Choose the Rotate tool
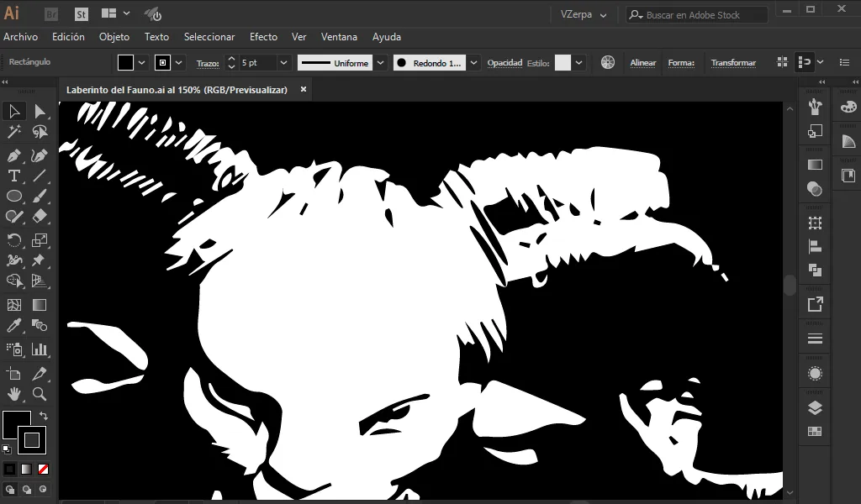Screen dimensions: 861x504 click(x=13, y=239)
